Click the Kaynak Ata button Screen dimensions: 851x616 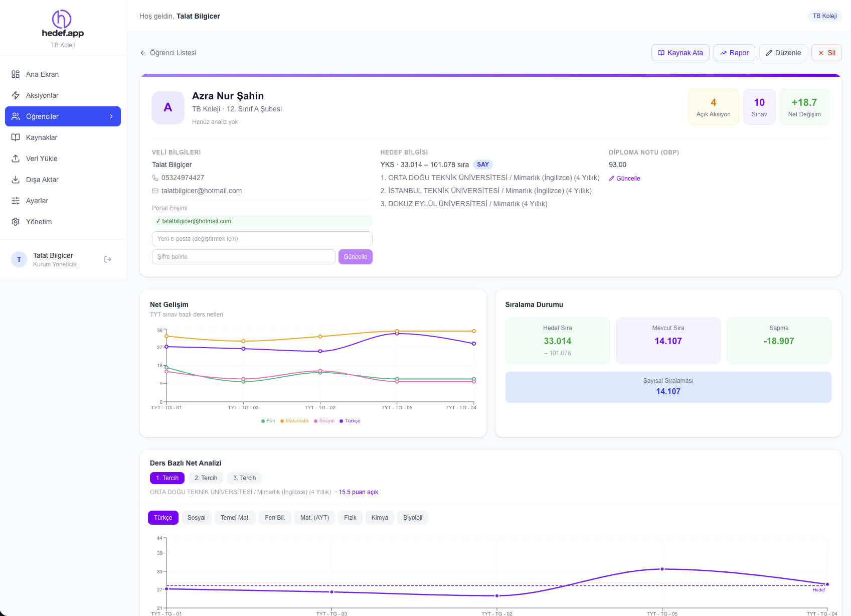pos(680,53)
